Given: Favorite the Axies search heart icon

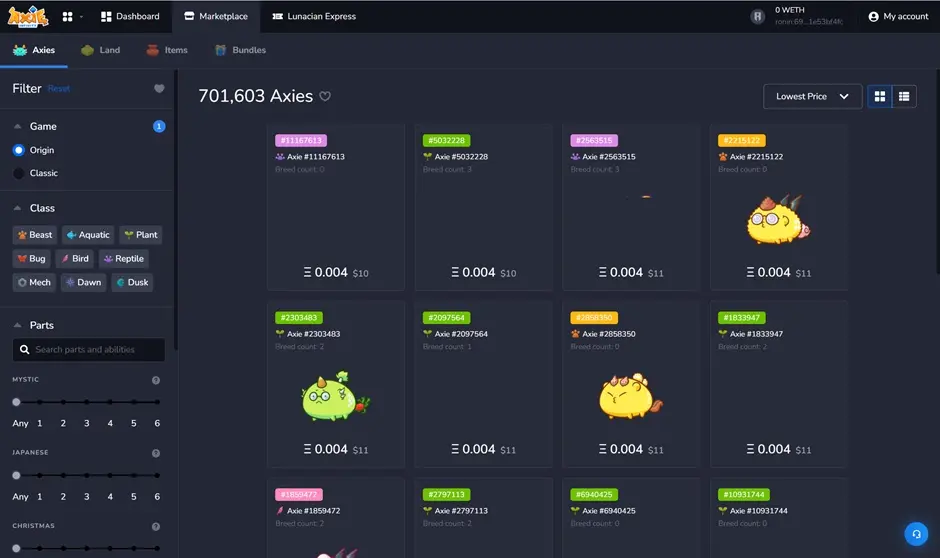Looking at the screenshot, I should pos(325,96).
